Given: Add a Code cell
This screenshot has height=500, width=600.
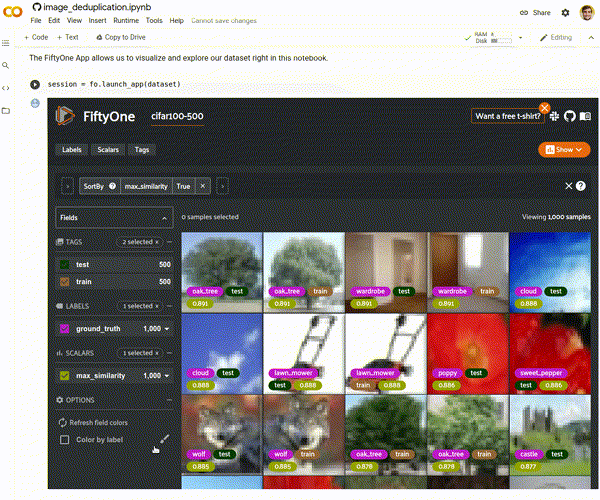Looking at the screenshot, I should [x=36, y=37].
